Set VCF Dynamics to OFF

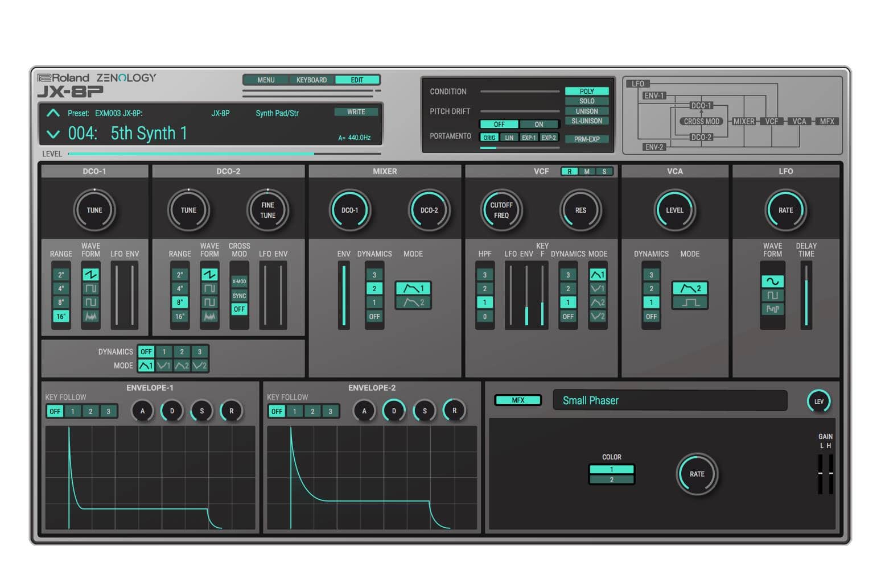(x=568, y=317)
